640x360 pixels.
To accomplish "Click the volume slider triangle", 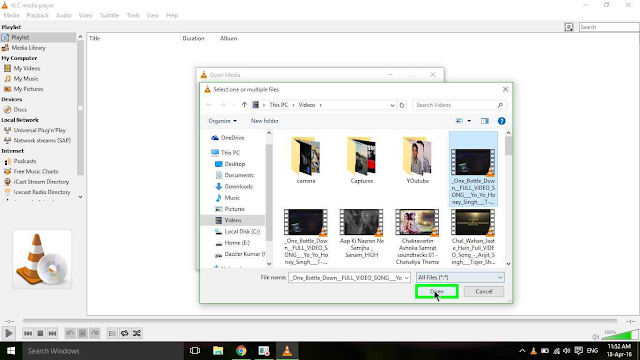I will [620, 335].
